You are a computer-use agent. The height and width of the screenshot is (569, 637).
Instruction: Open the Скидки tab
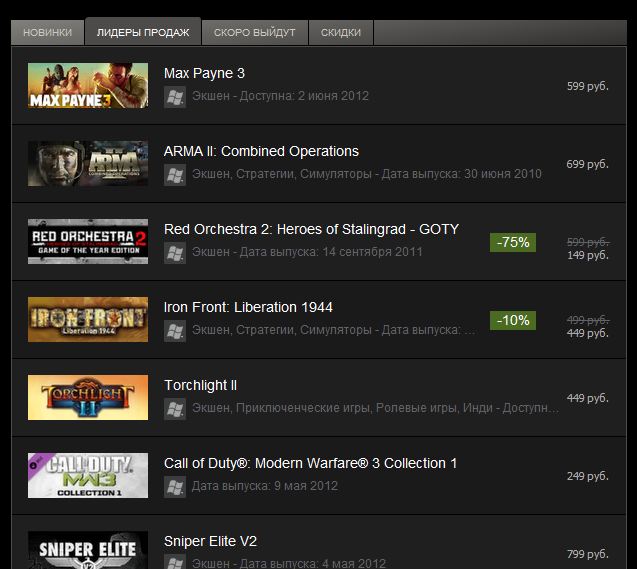(x=341, y=32)
